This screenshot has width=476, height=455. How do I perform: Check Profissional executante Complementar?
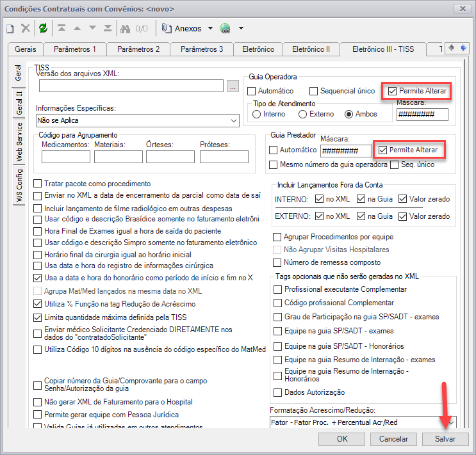click(x=277, y=289)
